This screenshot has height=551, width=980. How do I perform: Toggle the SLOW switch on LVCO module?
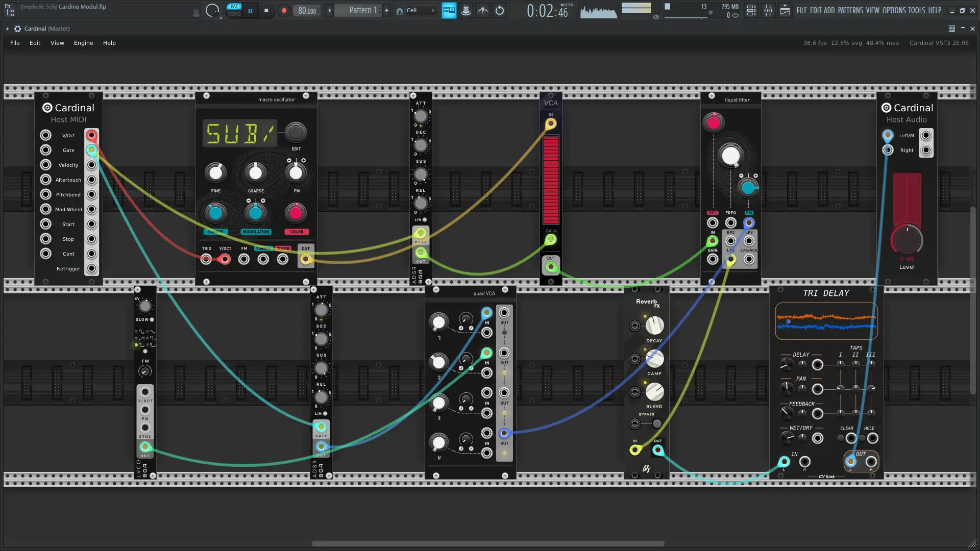click(x=152, y=320)
